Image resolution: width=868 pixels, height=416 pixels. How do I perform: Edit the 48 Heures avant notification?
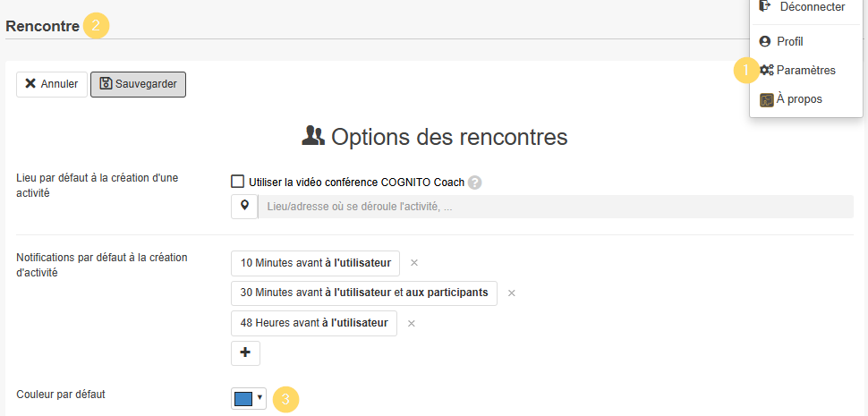pyautogui.click(x=313, y=323)
